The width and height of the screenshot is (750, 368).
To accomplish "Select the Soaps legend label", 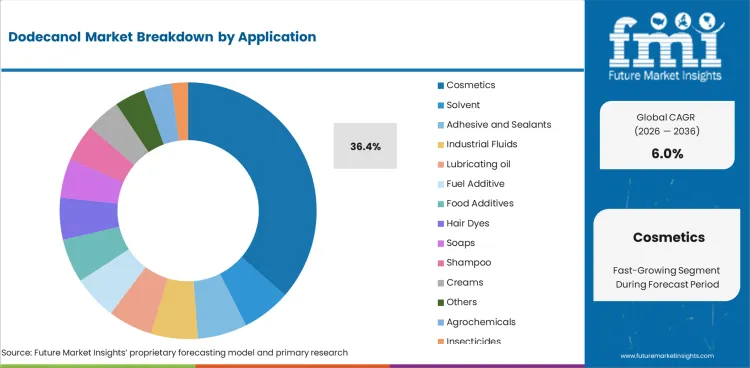I will (x=461, y=243).
